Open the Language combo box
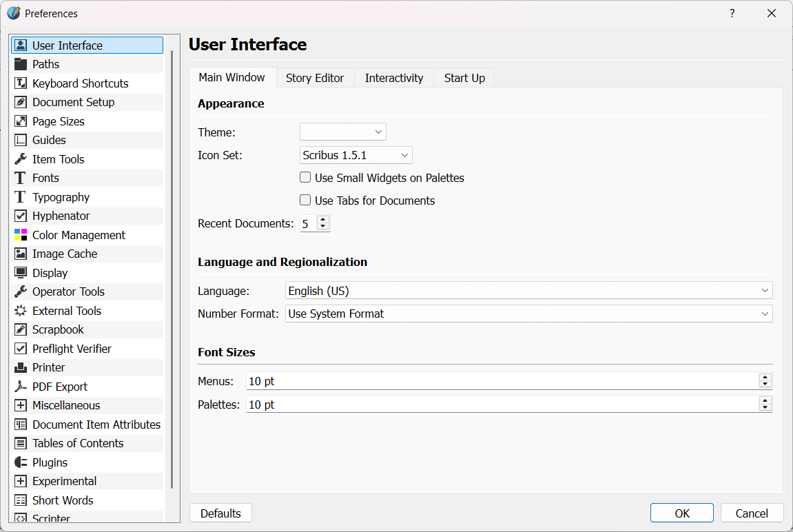The image size is (793, 532). point(528,291)
